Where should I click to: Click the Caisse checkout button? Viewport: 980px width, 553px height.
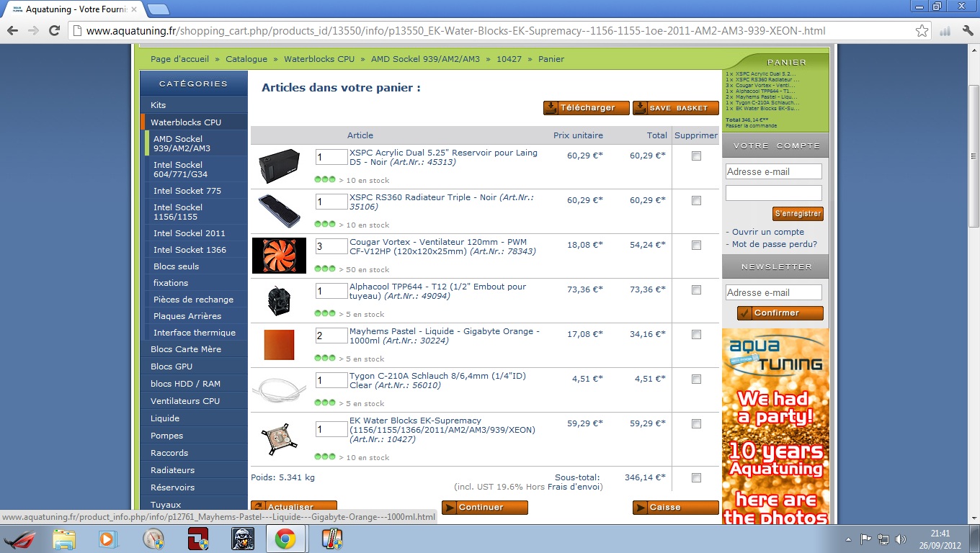pyautogui.click(x=675, y=508)
